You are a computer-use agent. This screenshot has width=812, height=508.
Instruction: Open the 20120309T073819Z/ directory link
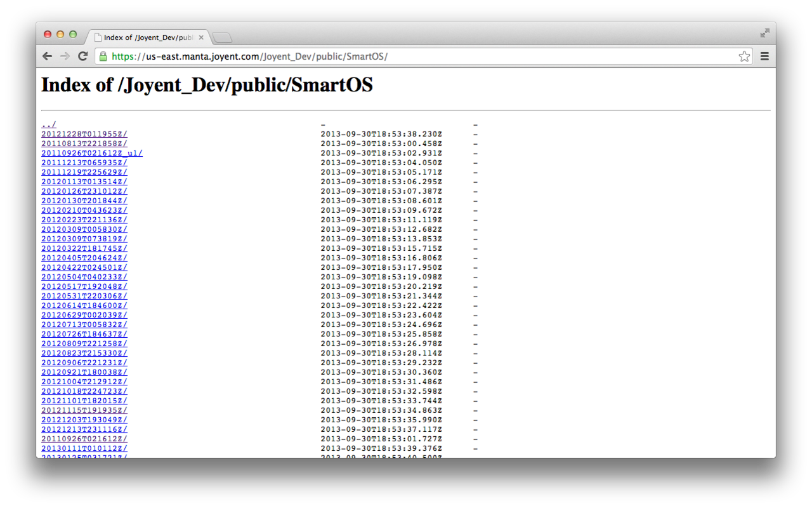(84, 239)
